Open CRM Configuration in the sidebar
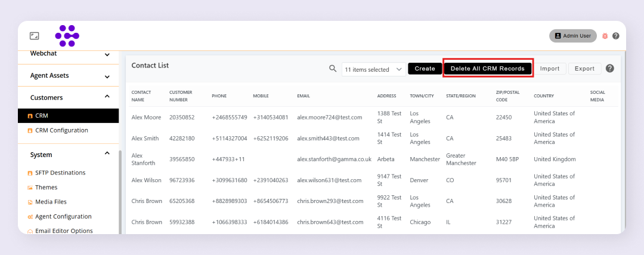644x255 pixels. tap(61, 130)
